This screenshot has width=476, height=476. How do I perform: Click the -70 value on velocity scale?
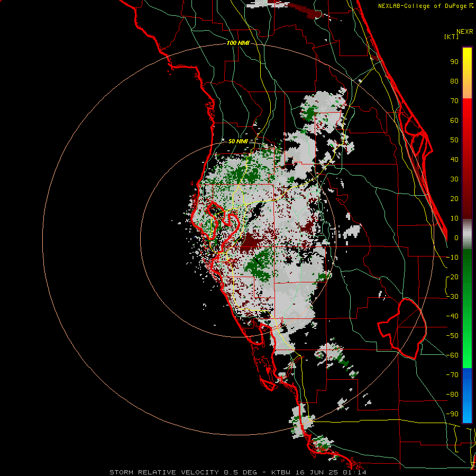click(x=452, y=375)
